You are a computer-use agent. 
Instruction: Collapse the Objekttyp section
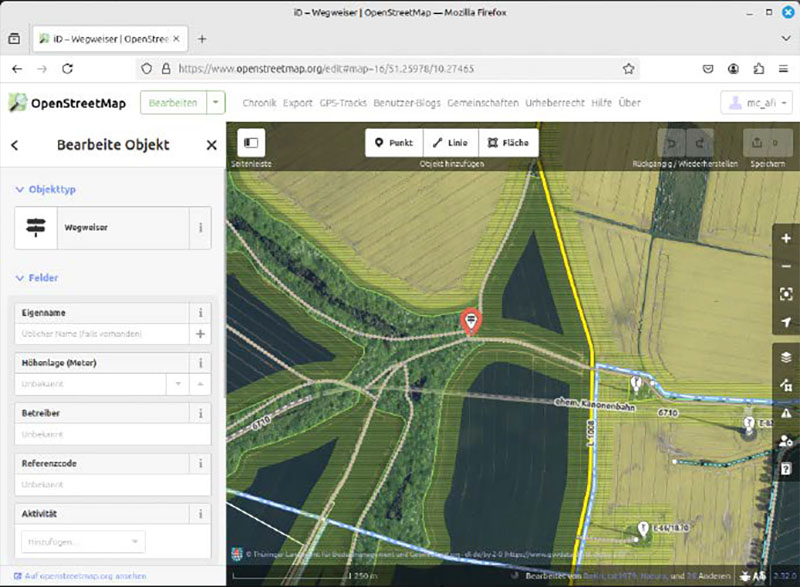[20, 188]
